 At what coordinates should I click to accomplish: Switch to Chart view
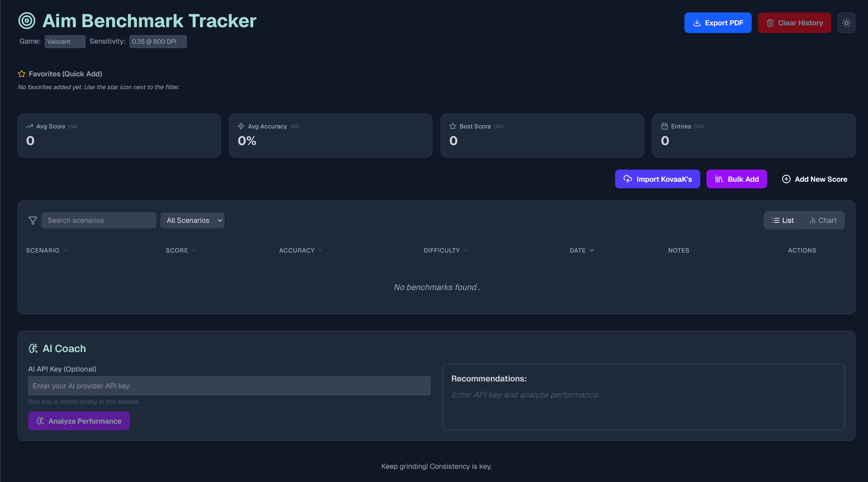[x=823, y=220]
